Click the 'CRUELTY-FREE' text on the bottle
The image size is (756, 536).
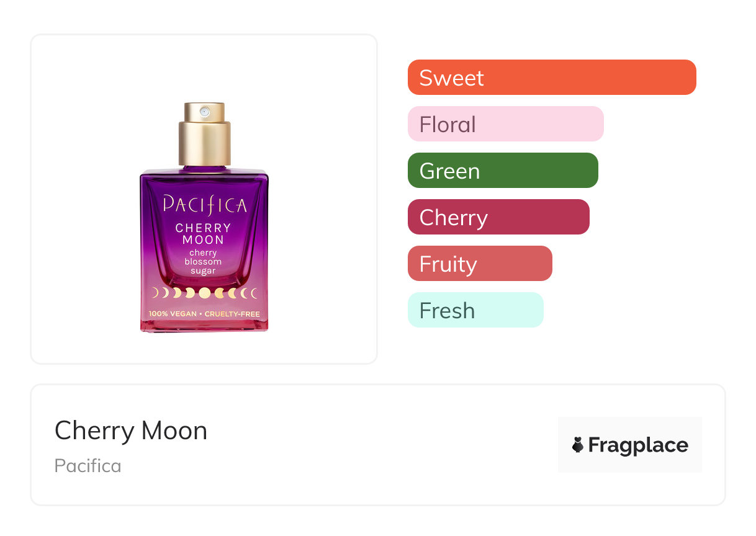pyautogui.click(x=232, y=314)
